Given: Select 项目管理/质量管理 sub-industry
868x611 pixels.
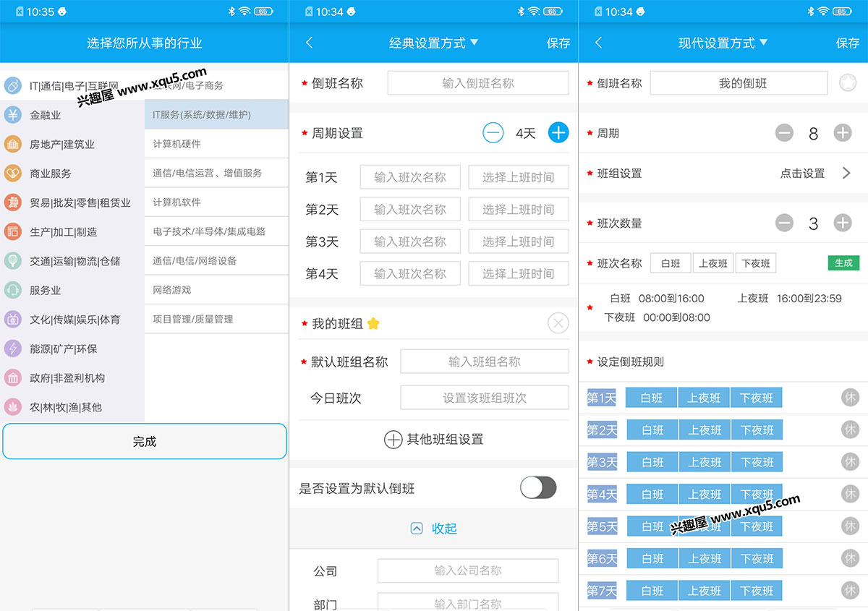Looking at the screenshot, I should click(x=217, y=319).
